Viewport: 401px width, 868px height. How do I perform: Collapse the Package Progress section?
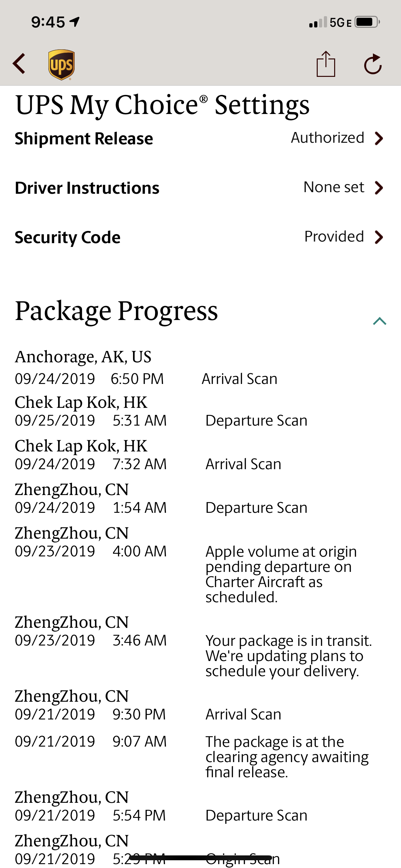click(379, 321)
